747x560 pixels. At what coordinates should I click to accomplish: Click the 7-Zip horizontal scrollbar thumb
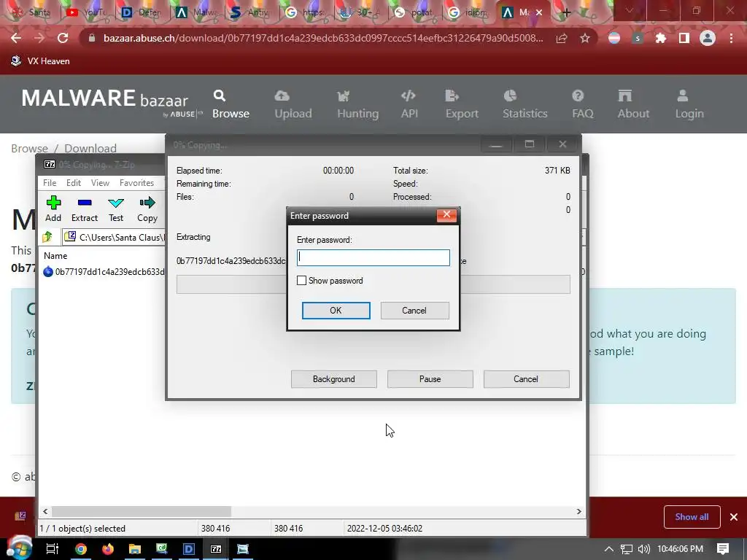pos(142,511)
